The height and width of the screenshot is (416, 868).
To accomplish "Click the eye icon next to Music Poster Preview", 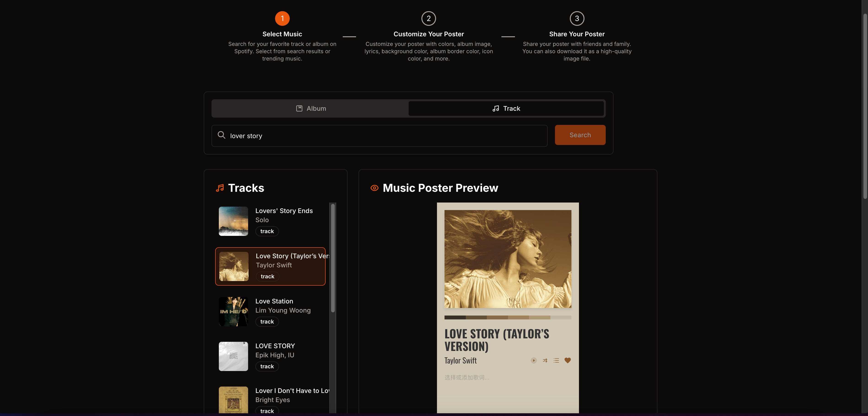I will click(374, 188).
